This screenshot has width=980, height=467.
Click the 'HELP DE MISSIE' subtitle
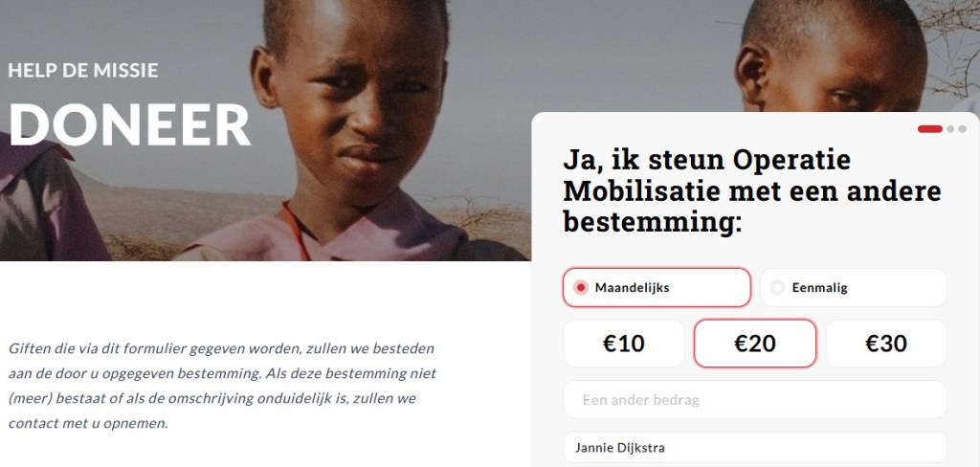point(83,70)
